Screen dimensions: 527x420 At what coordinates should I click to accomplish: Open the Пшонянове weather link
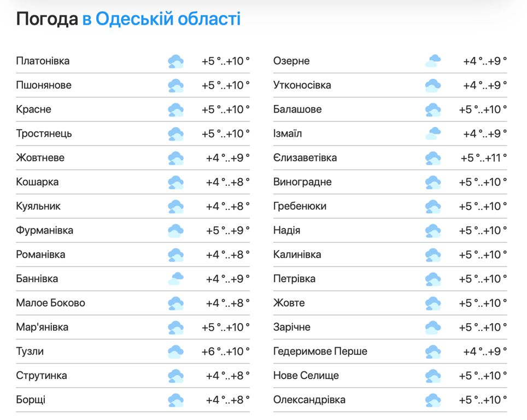[x=44, y=85]
